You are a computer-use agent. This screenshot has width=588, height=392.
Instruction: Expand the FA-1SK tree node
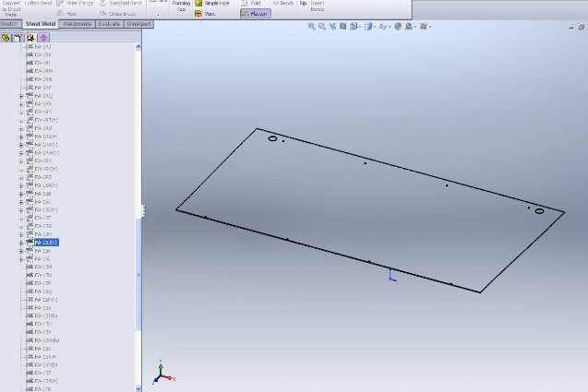click(21, 251)
